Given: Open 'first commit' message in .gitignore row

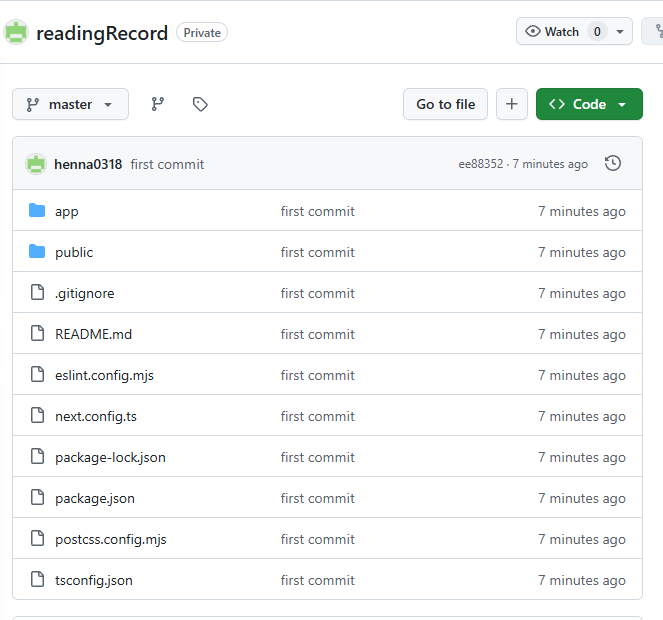Looking at the screenshot, I should click(x=318, y=294).
